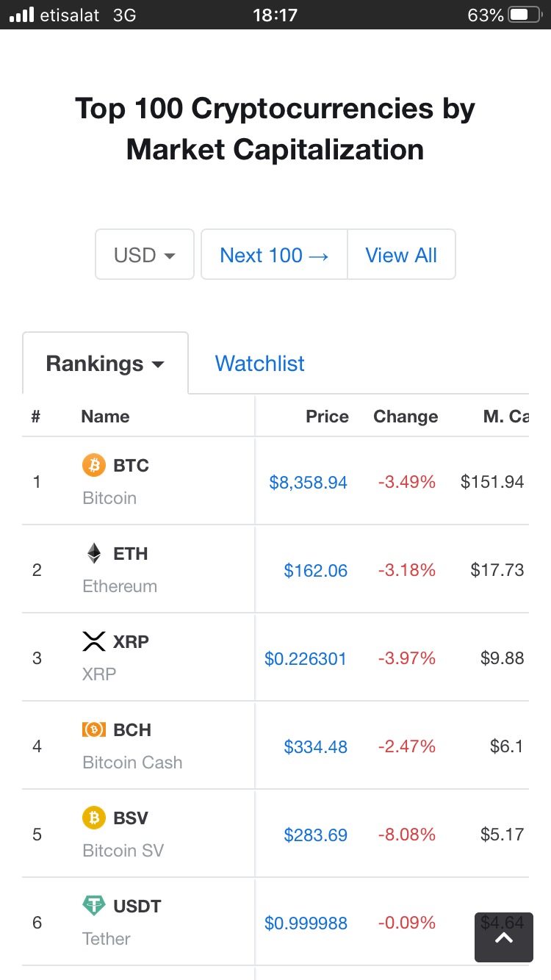Open the USD currency dropdown
551x980 pixels.
pyautogui.click(x=145, y=255)
